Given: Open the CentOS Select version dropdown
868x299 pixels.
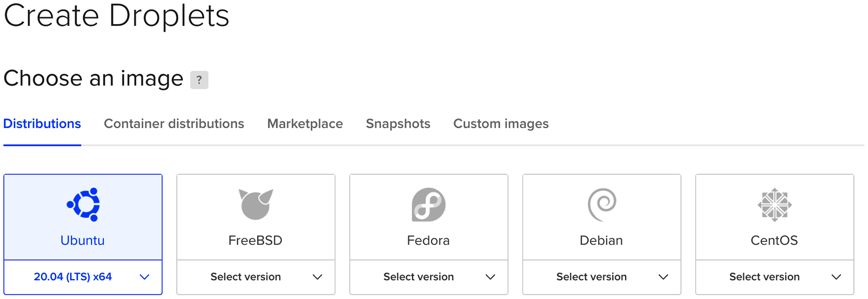Looking at the screenshot, I should tap(774, 277).
